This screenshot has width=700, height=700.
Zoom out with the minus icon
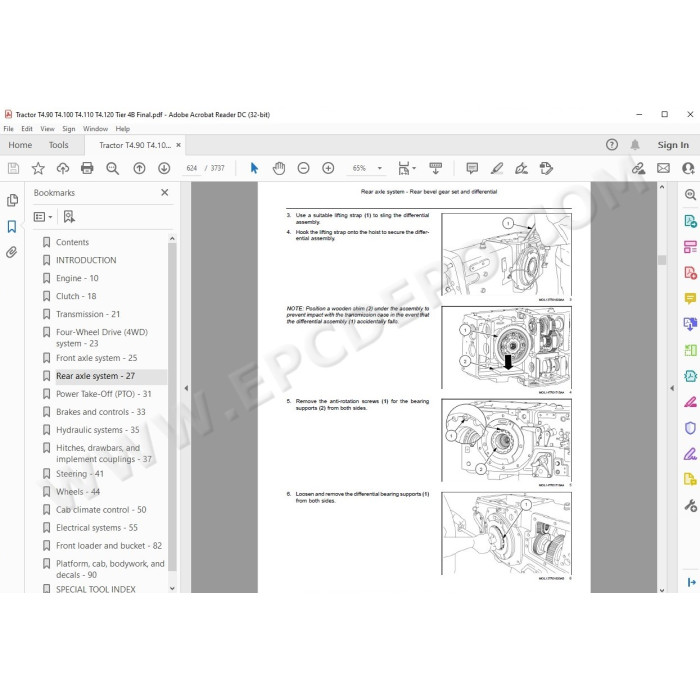tap(304, 168)
